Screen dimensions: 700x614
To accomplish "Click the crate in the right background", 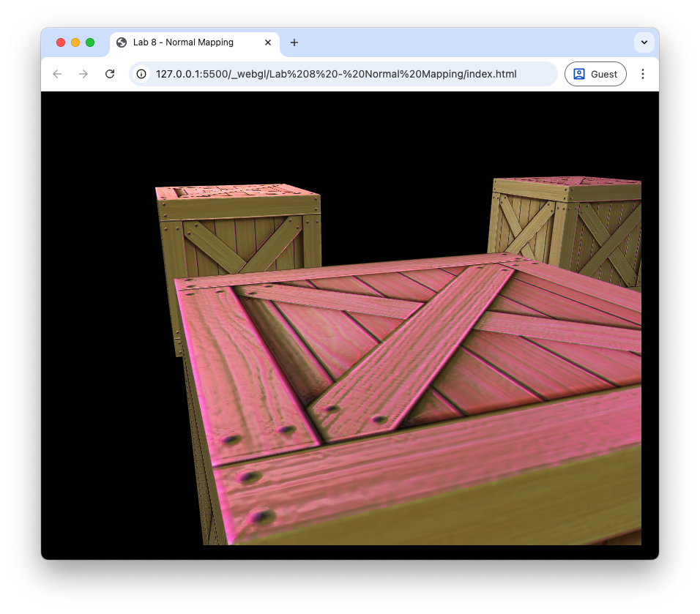I will (564, 220).
